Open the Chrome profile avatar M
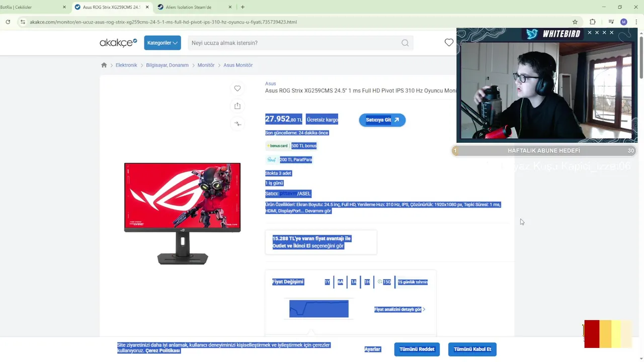 click(x=624, y=22)
